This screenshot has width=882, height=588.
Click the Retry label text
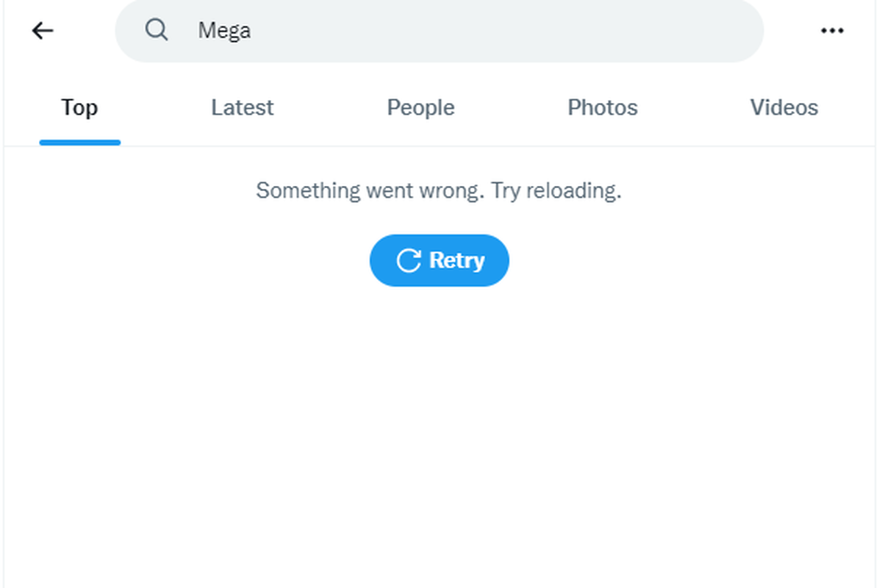tap(456, 260)
